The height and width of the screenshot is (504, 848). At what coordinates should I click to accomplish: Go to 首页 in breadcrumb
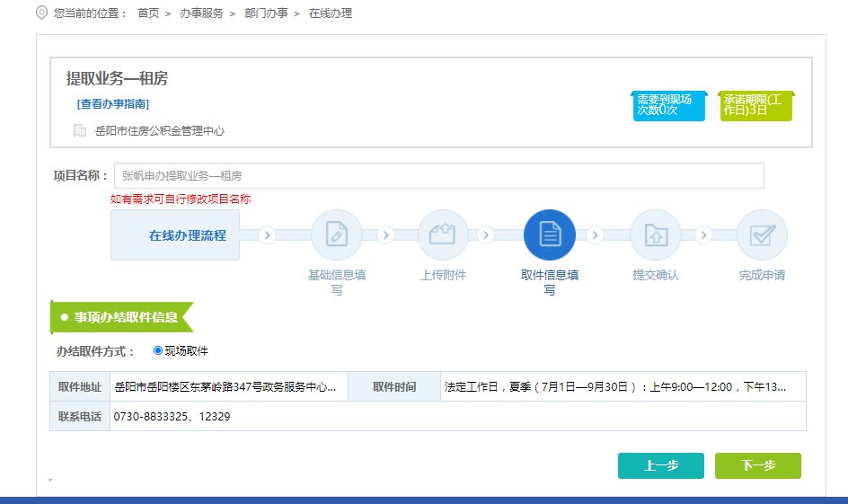pyautogui.click(x=148, y=13)
